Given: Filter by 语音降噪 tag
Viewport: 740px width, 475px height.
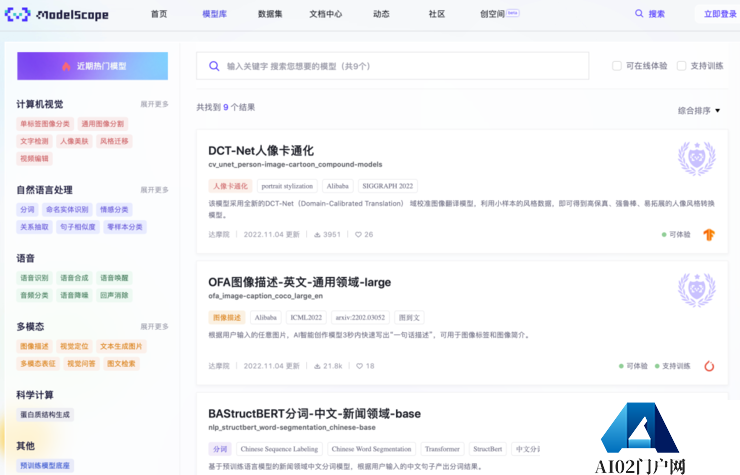Looking at the screenshot, I should point(75,296).
